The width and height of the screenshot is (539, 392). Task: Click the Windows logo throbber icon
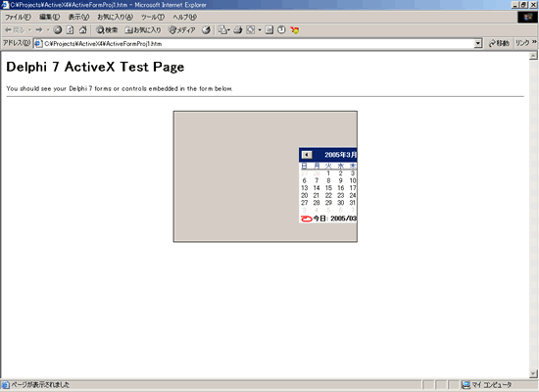coord(528,18)
